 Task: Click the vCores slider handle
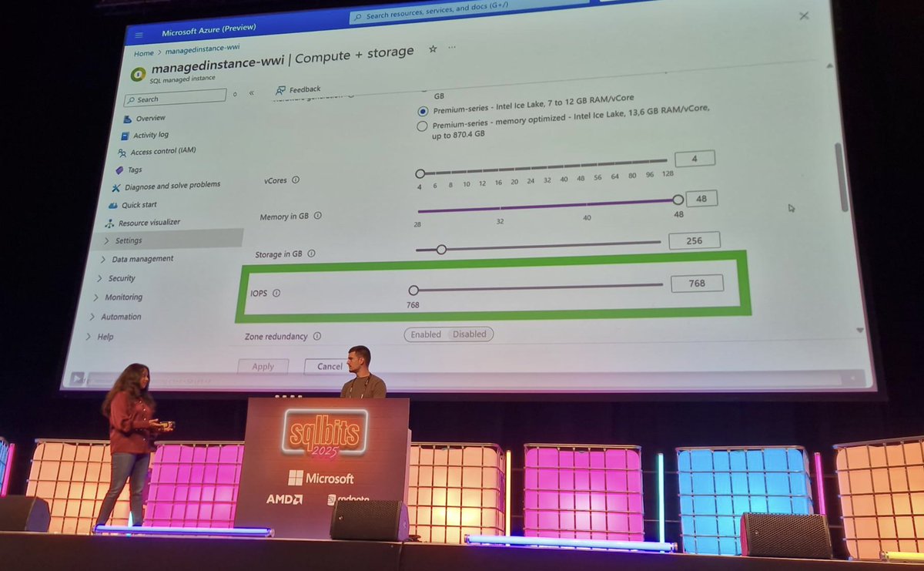[x=420, y=174]
